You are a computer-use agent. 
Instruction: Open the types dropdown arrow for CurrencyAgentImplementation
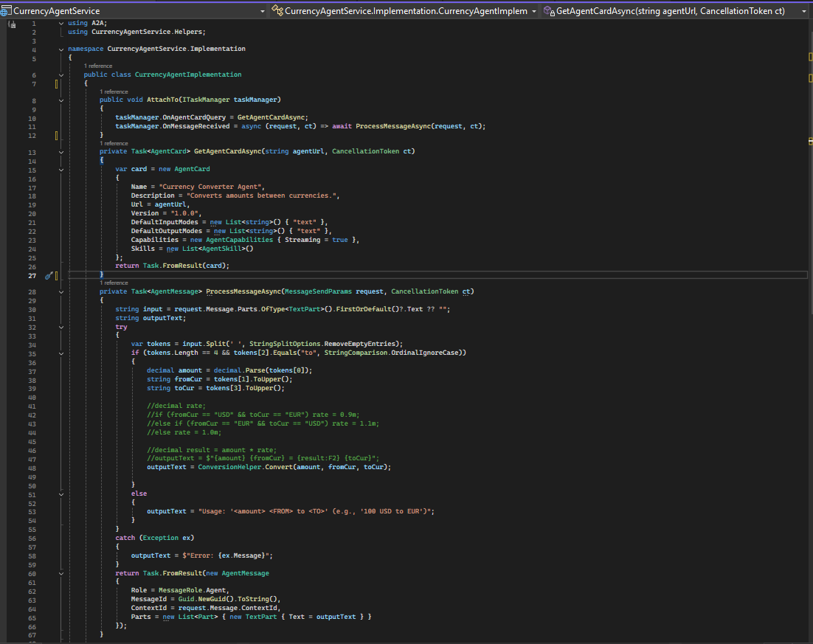click(x=534, y=11)
